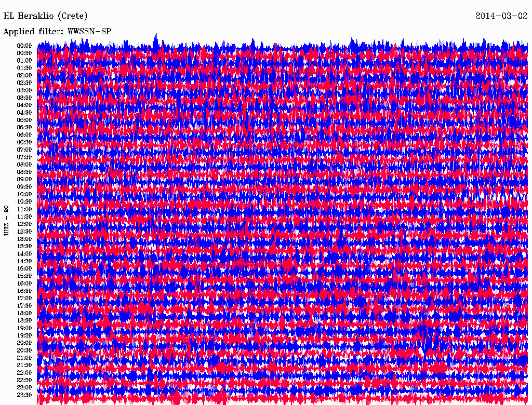Click the vertical HHZ - 20 channel label
This screenshot has height=405, width=532.
tap(6, 221)
